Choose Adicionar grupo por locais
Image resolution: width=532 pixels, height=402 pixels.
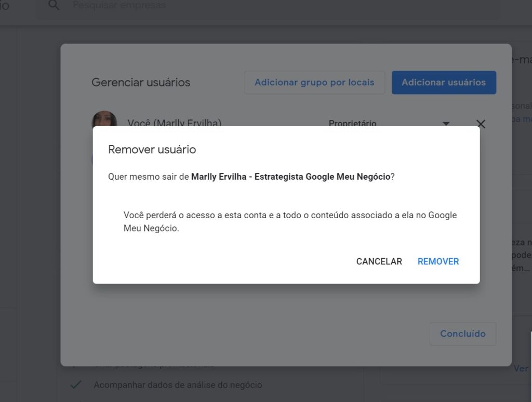[314, 82]
